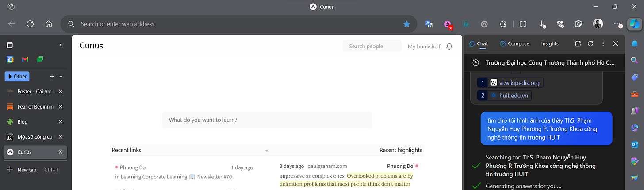
Task: Close the Một số công cụ tab
Action: (x=61, y=137)
